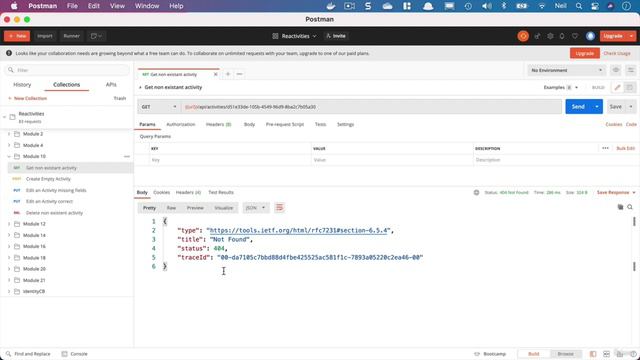Open the No Environment dropdown
This screenshot has height=360, width=640.
566,70
